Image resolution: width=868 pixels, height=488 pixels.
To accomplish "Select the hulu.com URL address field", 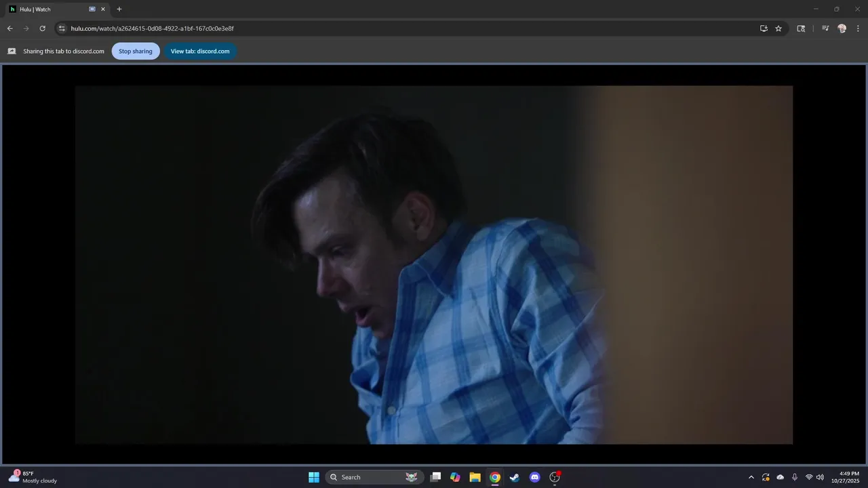I will [152, 28].
